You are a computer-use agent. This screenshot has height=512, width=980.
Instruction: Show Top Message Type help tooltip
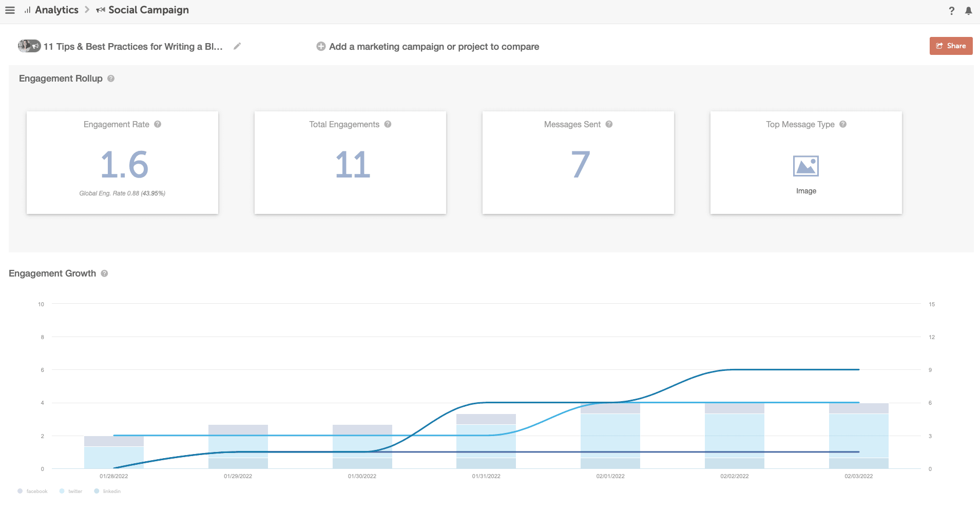pyautogui.click(x=843, y=124)
